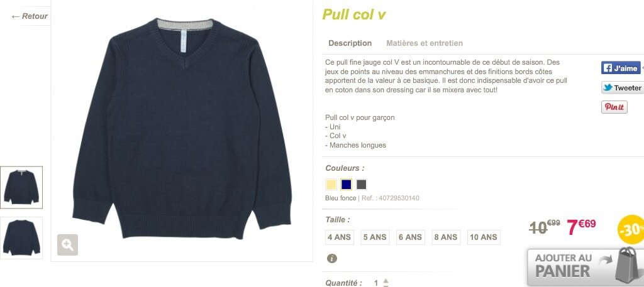
Task: Choose the yellow color swatch
Action: pos(331,185)
